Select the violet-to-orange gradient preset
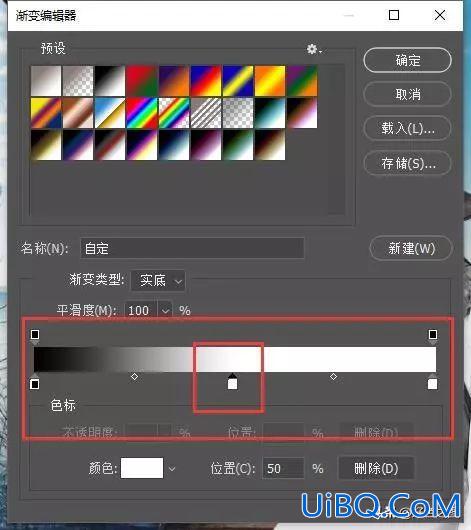This screenshot has height=530, width=471. pos(174,81)
